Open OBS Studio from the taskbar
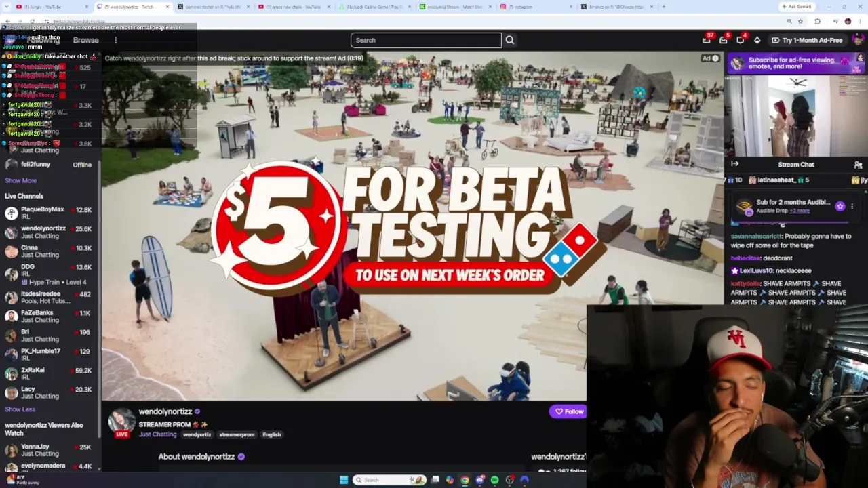Image resolution: width=868 pixels, height=488 pixels. [x=509, y=480]
